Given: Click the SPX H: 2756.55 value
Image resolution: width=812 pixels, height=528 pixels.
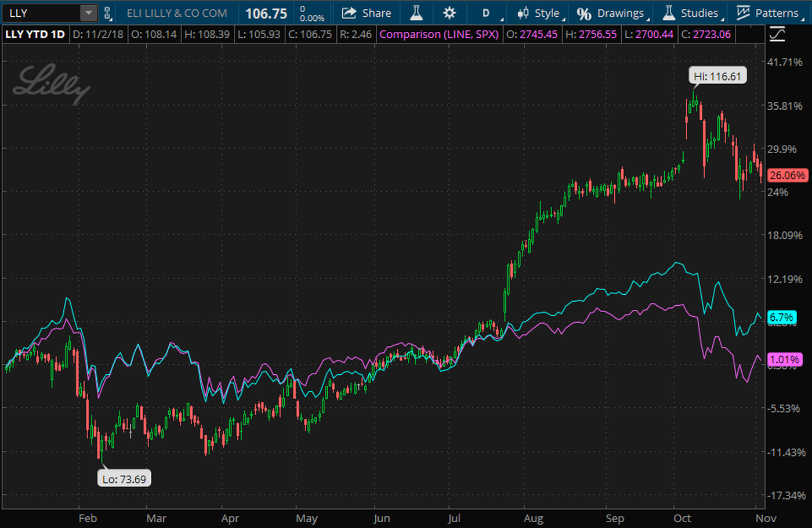Looking at the screenshot, I should point(591,34).
